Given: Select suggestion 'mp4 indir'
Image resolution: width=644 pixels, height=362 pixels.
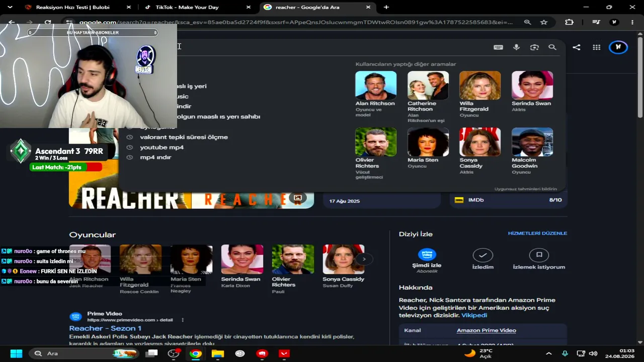Looking at the screenshot, I should (x=155, y=157).
